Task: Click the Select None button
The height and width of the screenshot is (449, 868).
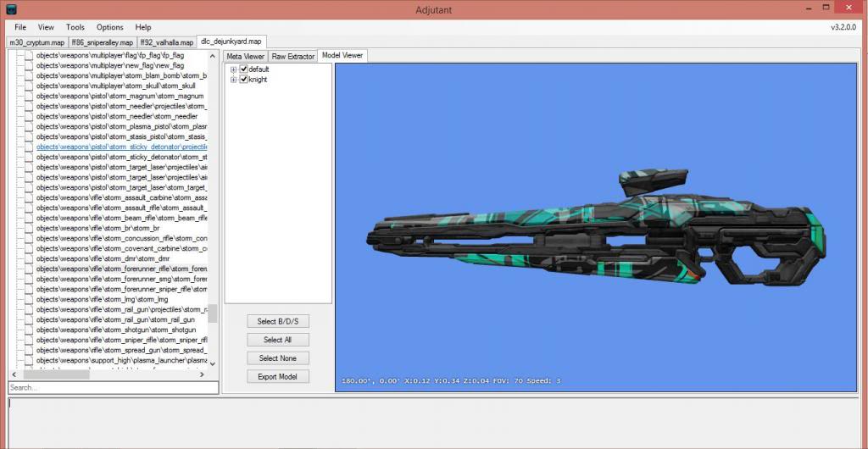Action: [278, 358]
